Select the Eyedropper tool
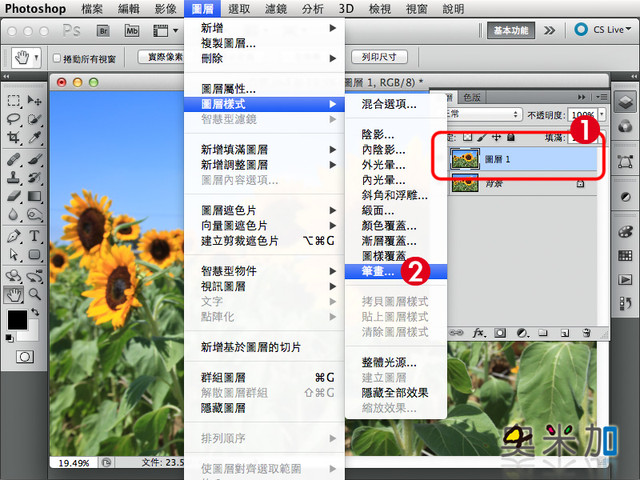Viewport: 640px width, 480px height. 34,138
